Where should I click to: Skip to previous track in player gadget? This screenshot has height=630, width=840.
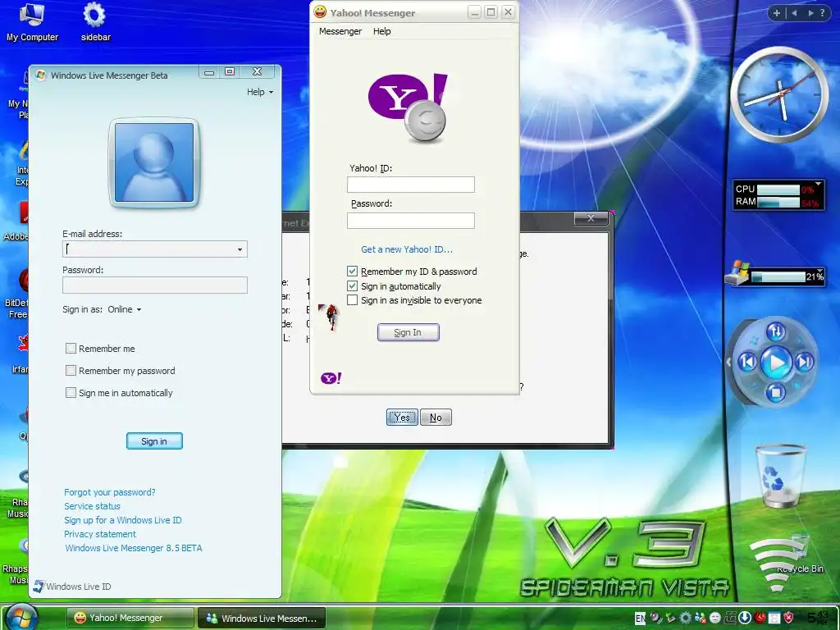(748, 362)
